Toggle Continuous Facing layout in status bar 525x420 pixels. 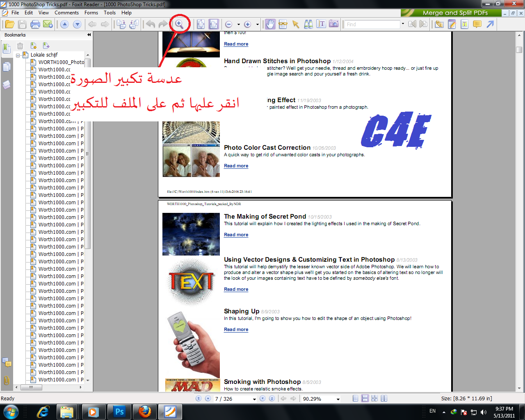pyautogui.click(x=384, y=399)
